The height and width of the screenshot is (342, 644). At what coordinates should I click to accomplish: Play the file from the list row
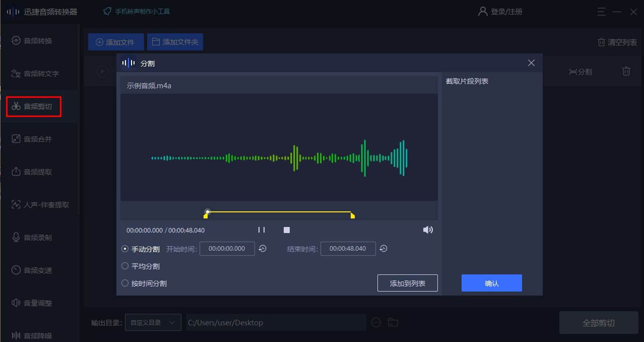(x=102, y=72)
